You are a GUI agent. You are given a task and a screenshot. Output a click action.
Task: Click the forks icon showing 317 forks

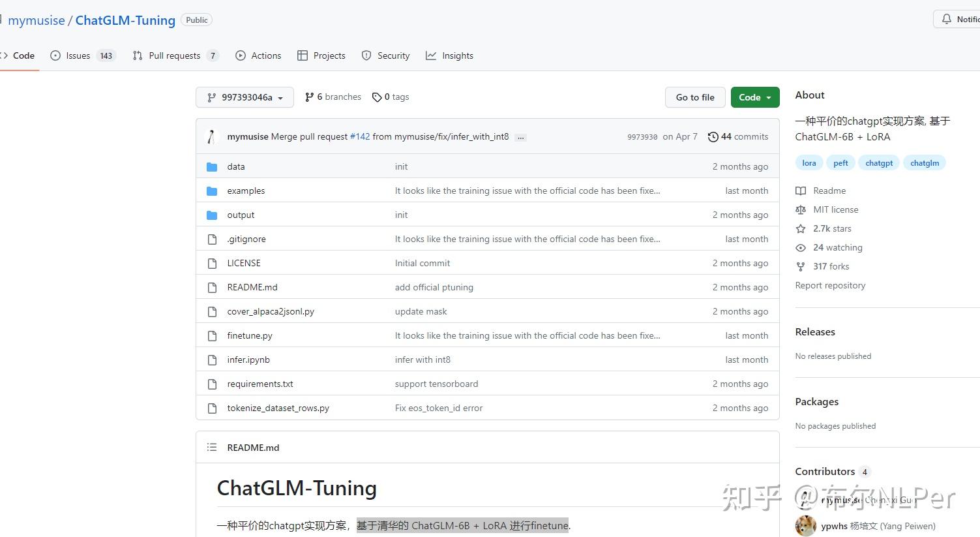[x=801, y=266]
